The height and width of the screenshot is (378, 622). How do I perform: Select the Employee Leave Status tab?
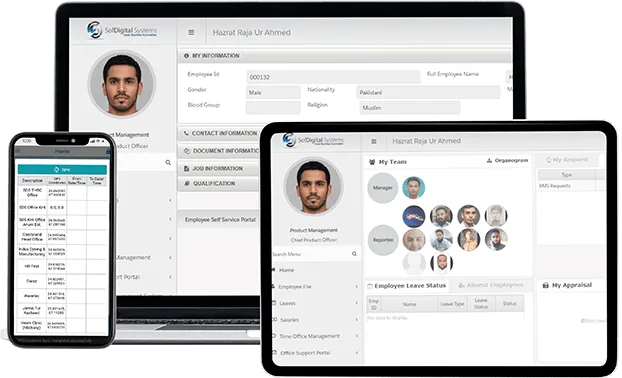[x=407, y=286]
